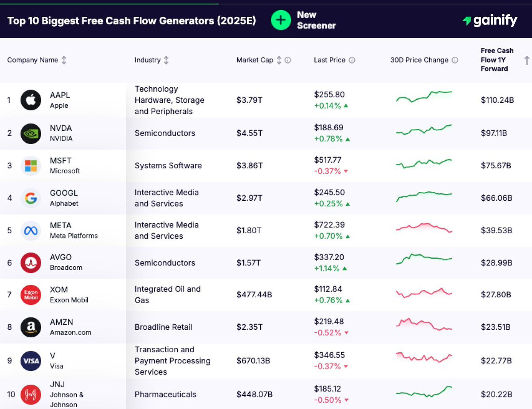Click the Company Name column header
The width and height of the screenshot is (532, 409).
coord(32,60)
